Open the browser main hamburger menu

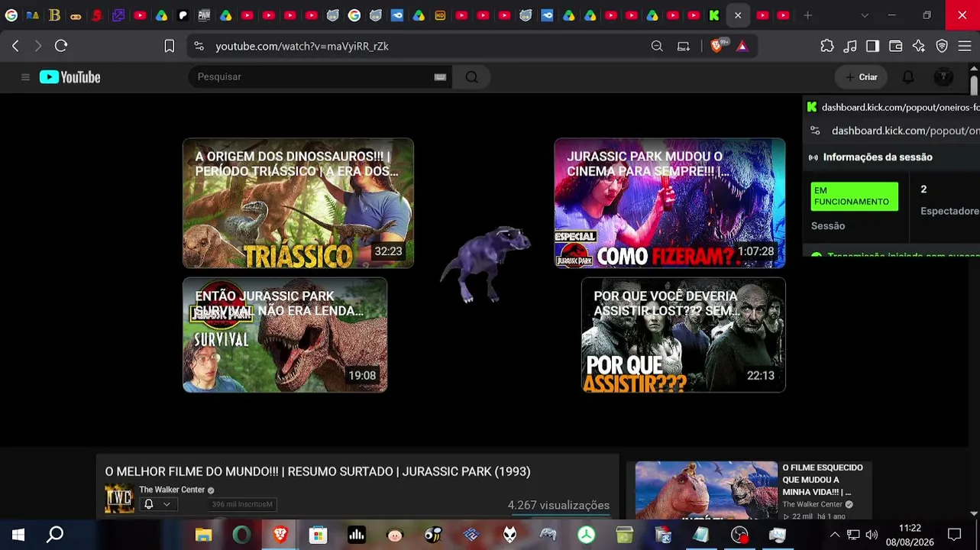(965, 46)
